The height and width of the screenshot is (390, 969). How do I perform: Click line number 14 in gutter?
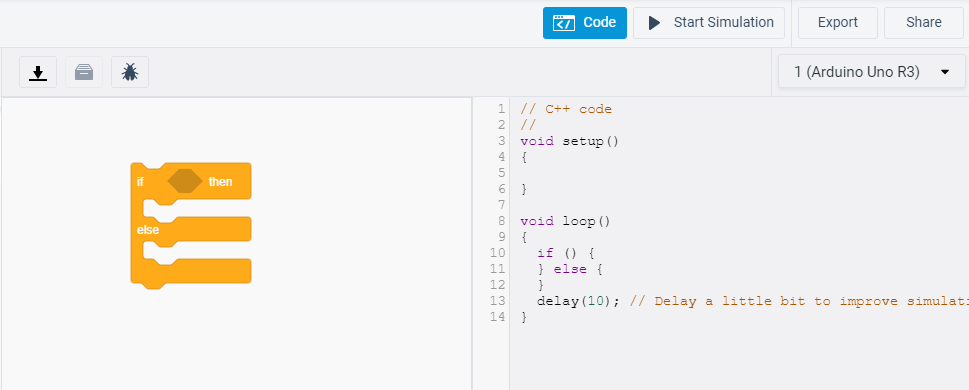click(498, 317)
